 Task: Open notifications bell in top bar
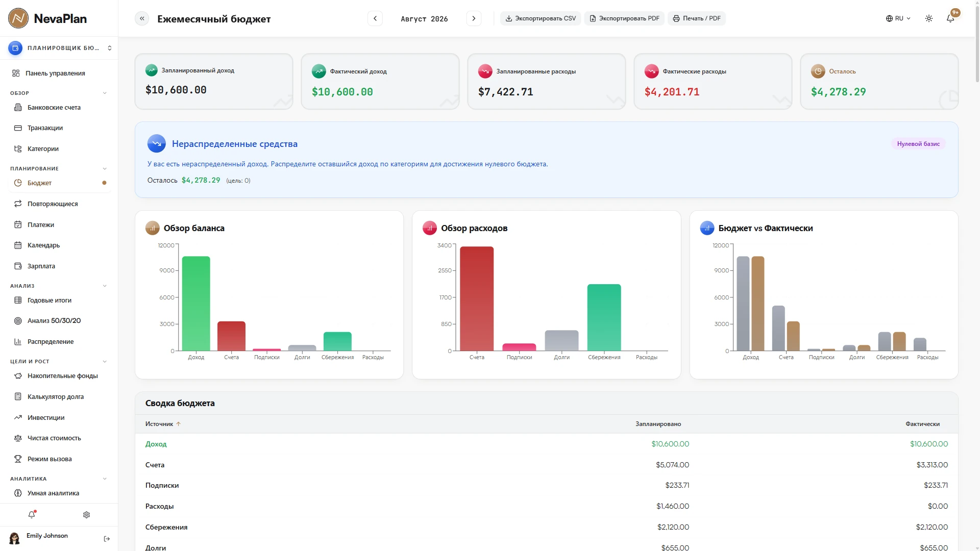click(x=950, y=18)
